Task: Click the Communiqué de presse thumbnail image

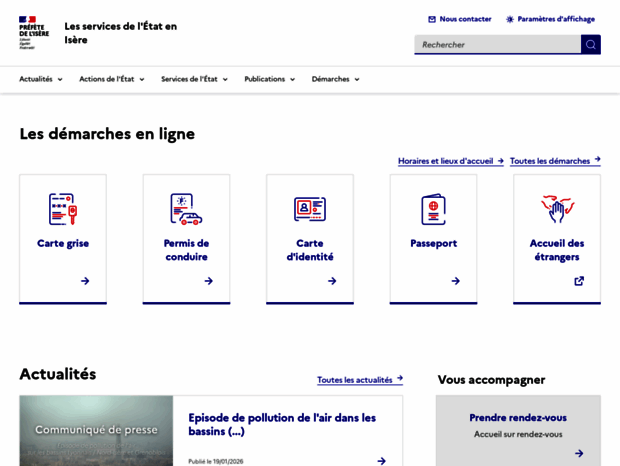Action: [x=96, y=430]
